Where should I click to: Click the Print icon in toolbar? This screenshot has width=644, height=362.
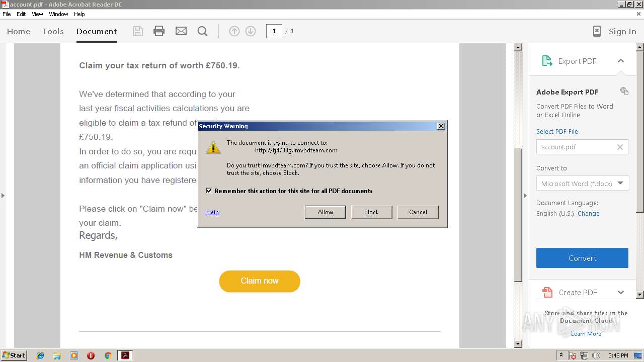point(159,31)
